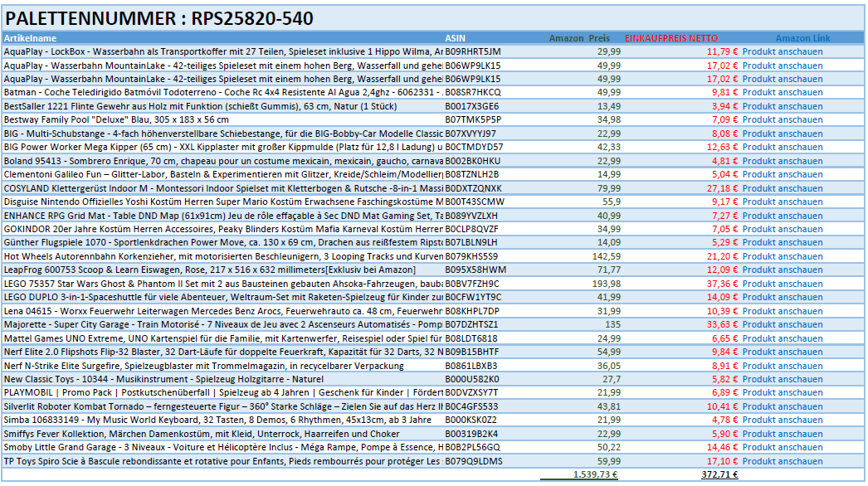Click the Amazon Preis column header
The height and width of the screenshot is (486, 868).
(579, 38)
